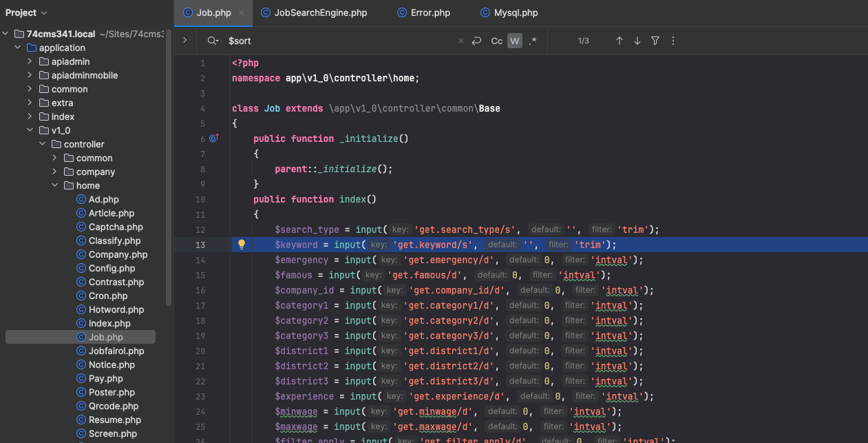This screenshot has height=443, width=868.
Task: Switch to the Error.php tab
Action: click(423, 13)
